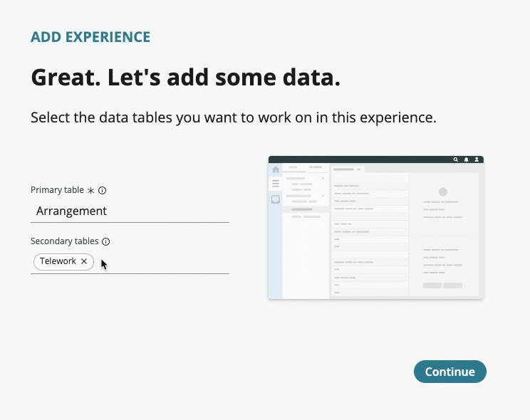
Task: Click the avatar circle in the preview illustration
Action: click(442, 192)
